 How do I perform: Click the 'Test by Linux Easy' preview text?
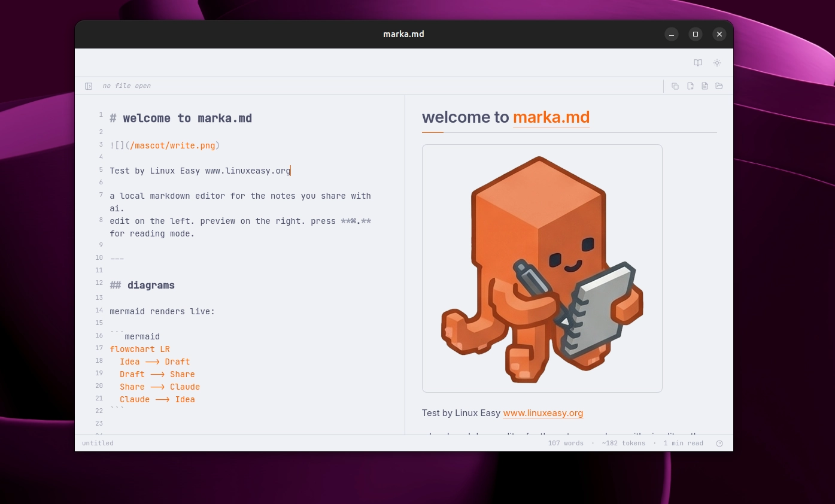coord(461,413)
